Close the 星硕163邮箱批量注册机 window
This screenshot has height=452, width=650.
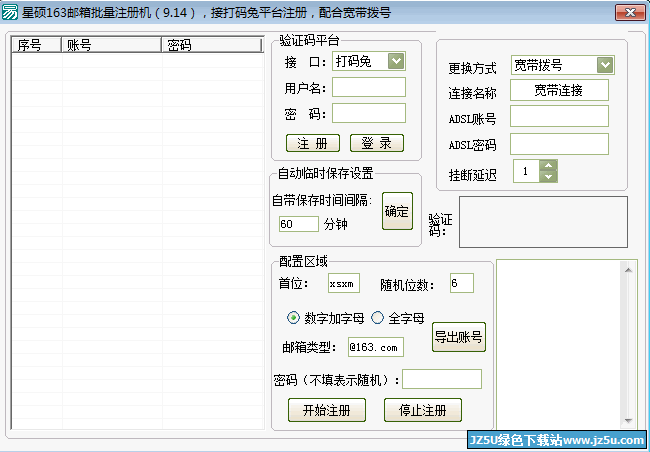630,12
